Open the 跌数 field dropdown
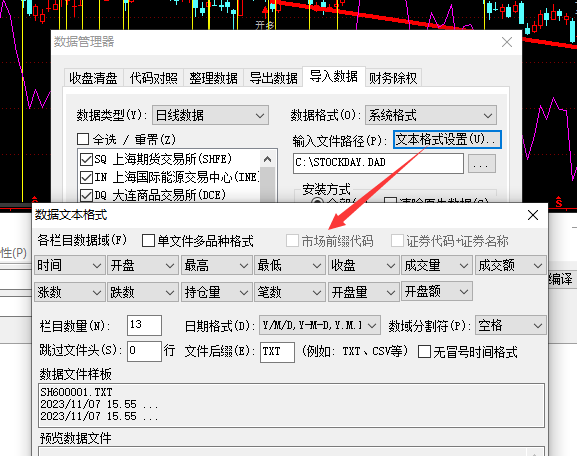Image resolution: width=577 pixels, height=456 pixels. tap(143, 292)
